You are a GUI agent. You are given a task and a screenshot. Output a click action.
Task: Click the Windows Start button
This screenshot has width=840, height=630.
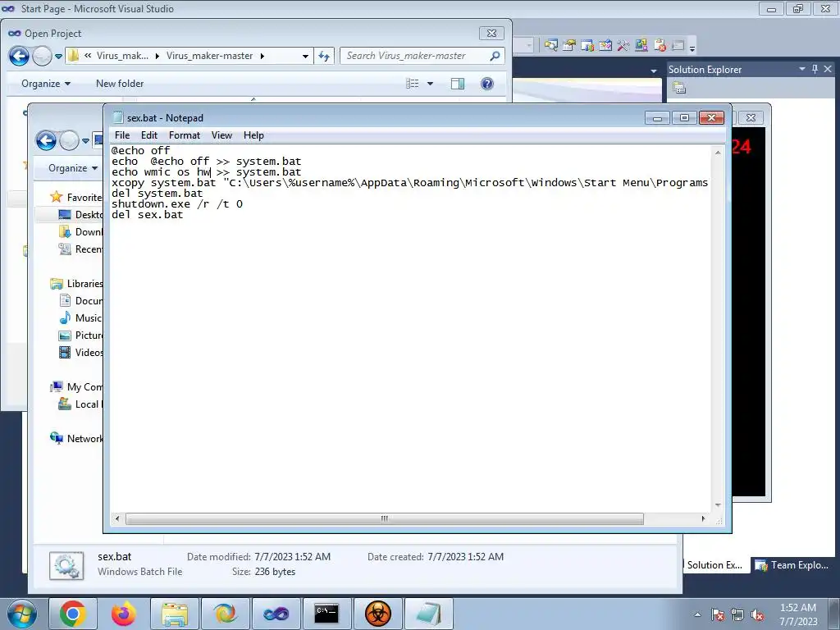coord(22,614)
